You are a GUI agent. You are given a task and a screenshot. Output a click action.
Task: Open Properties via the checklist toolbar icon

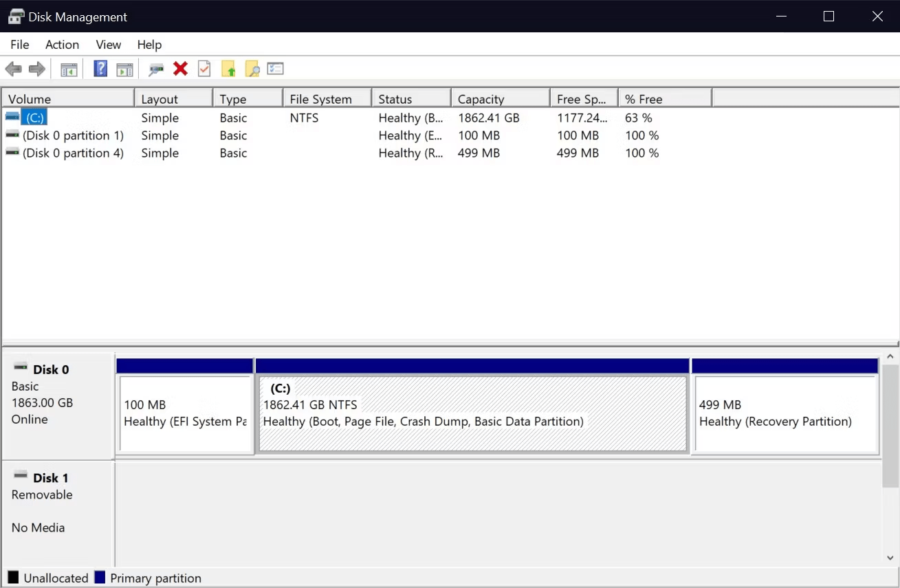click(275, 68)
